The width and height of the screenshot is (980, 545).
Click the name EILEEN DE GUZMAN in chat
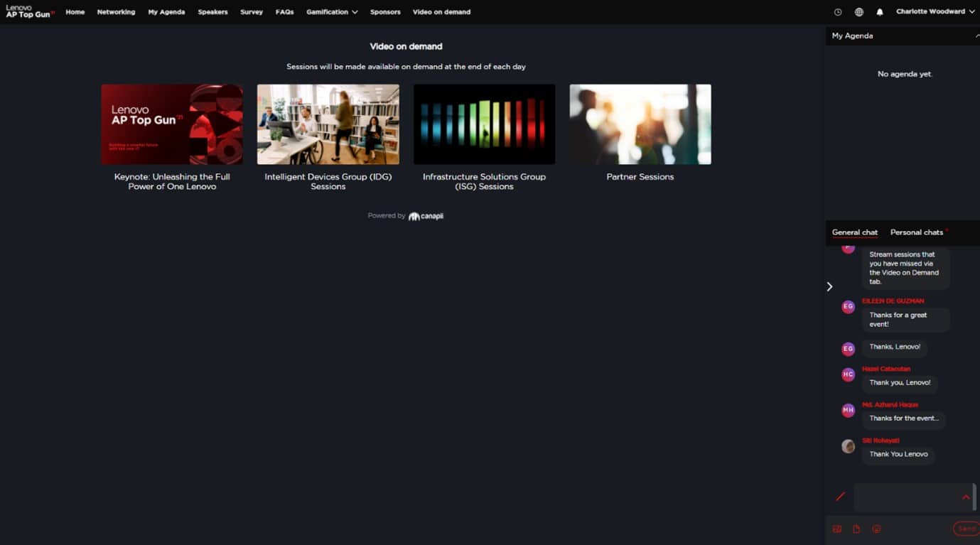[893, 301]
